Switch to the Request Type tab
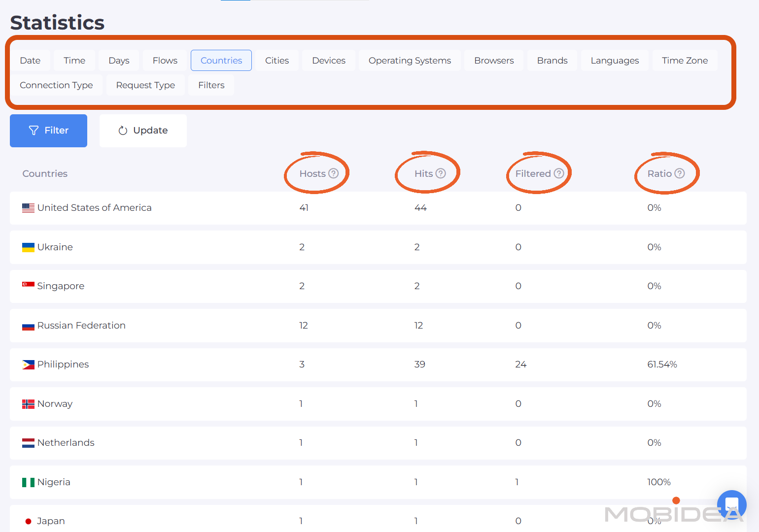The height and width of the screenshot is (532, 759). [x=145, y=85]
